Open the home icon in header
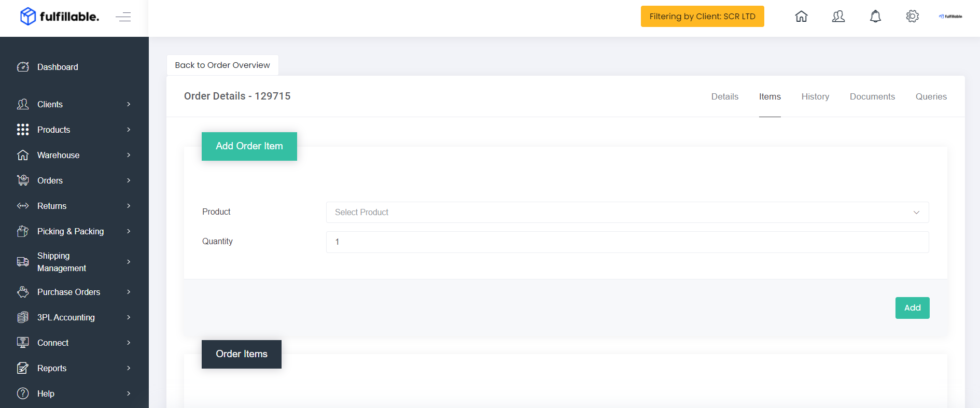The width and height of the screenshot is (980, 408). (x=801, y=17)
